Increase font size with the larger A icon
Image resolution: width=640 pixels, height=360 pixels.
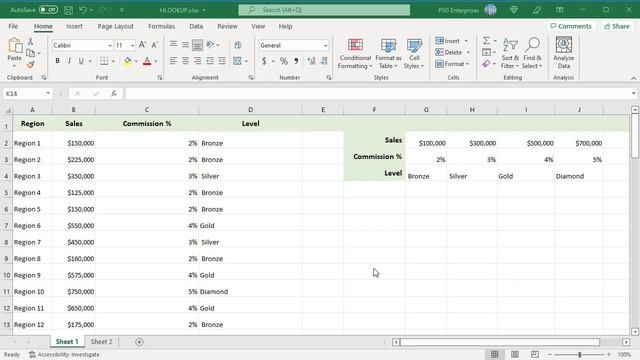(142, 45)
